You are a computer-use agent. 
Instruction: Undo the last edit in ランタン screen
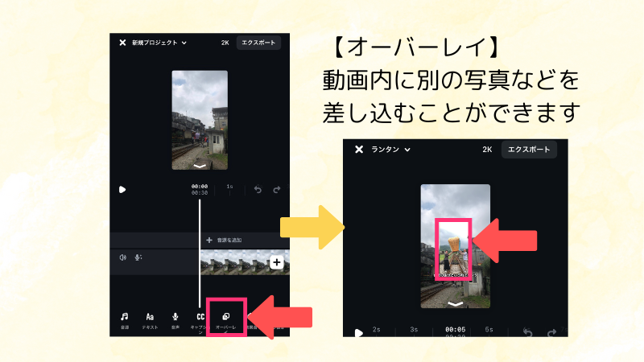(x=528, y=332)
